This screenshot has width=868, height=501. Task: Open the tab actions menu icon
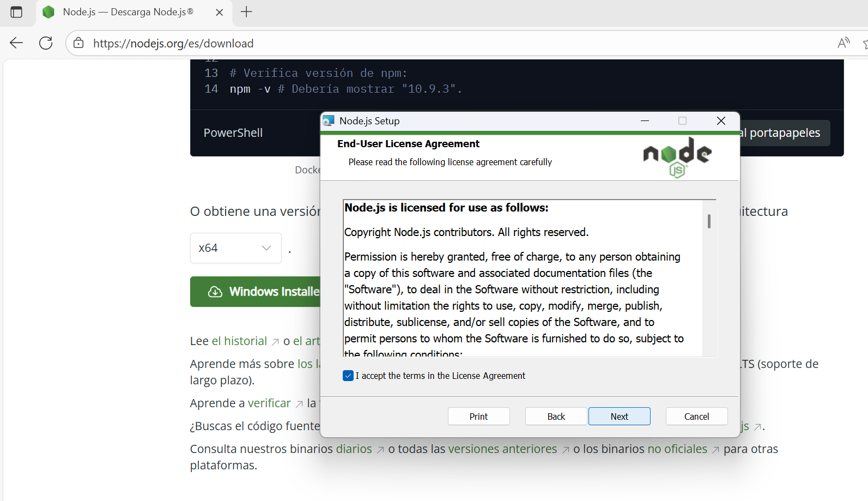pyautogui.click(x=16, y=12)
